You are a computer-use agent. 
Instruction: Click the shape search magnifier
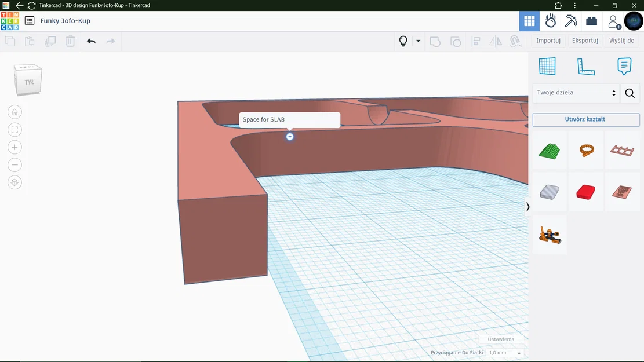click(x=630, y=93)
